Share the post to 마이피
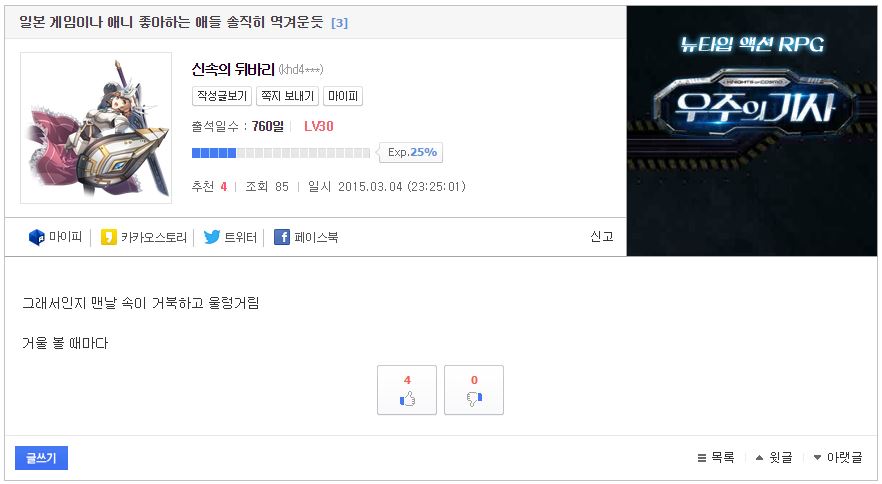Screen dimensions: 882x484 click(x=56, y=237)
